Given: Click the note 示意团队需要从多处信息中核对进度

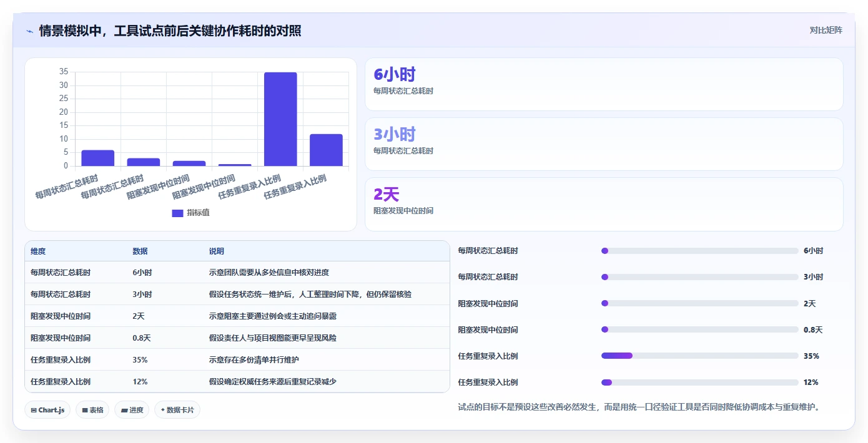Looking at the screenshot, I should 269,273.
